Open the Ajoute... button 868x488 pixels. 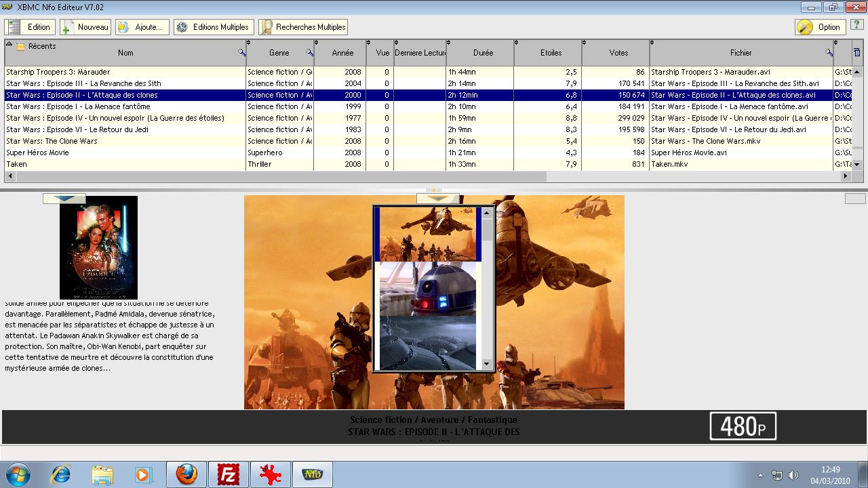142,27
